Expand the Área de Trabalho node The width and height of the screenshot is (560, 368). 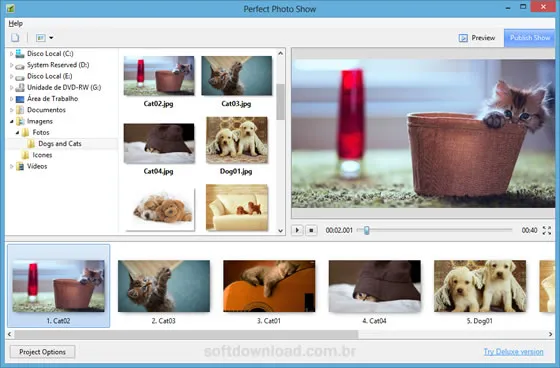11,99
